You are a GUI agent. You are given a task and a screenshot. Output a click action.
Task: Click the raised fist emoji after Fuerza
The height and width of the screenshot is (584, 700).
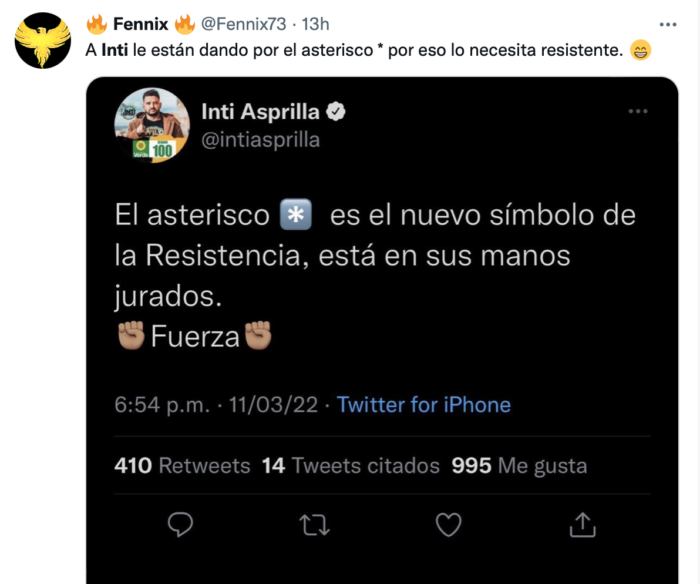[258, 336]
